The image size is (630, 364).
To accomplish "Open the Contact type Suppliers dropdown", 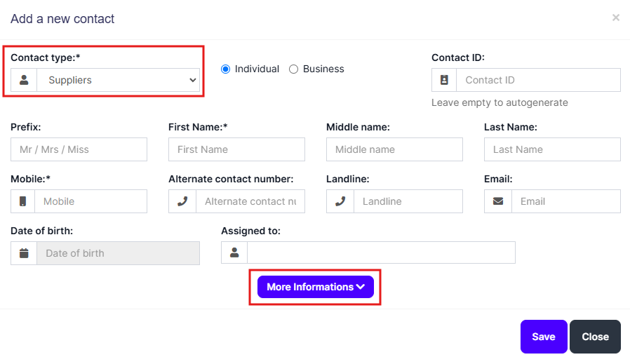I will tap(119, 80).
